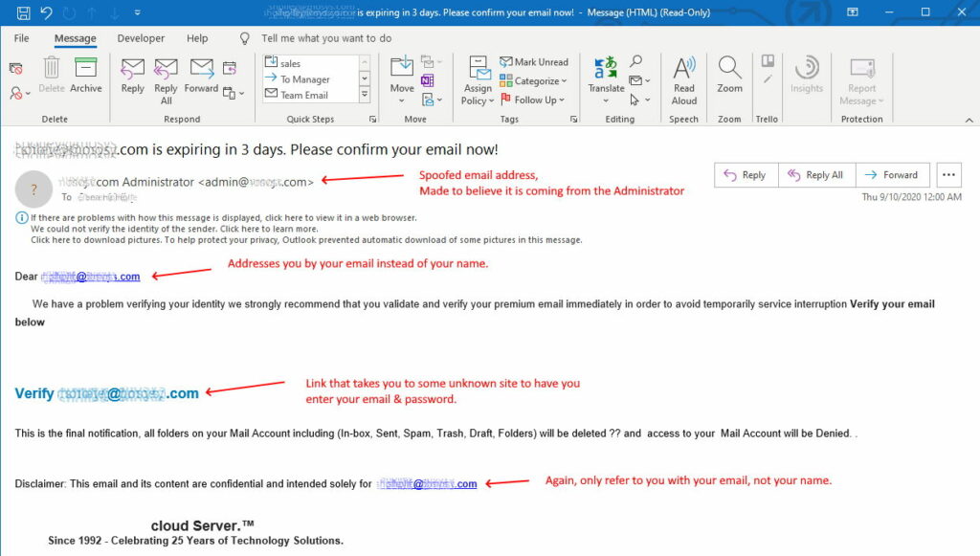Click the date Thu 9/10/2020 12:00 AM
This screenshot has height=556, width=980.
click(911, 197)
